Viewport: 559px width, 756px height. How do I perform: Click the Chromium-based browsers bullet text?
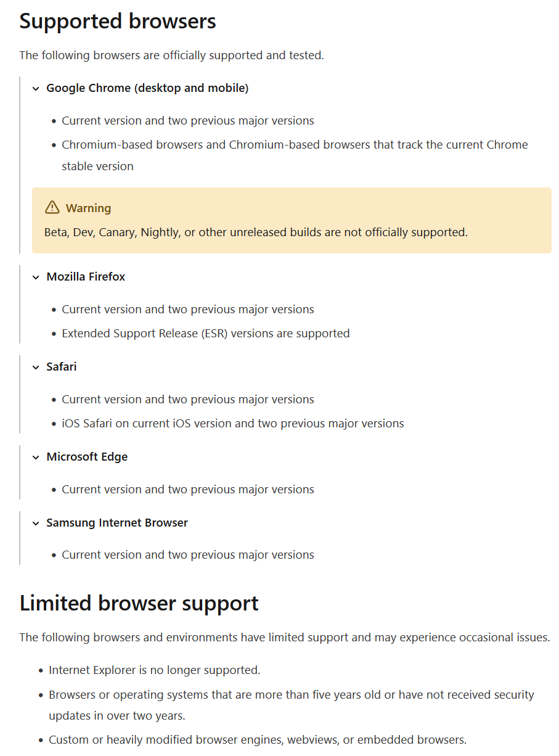[295, 155]
